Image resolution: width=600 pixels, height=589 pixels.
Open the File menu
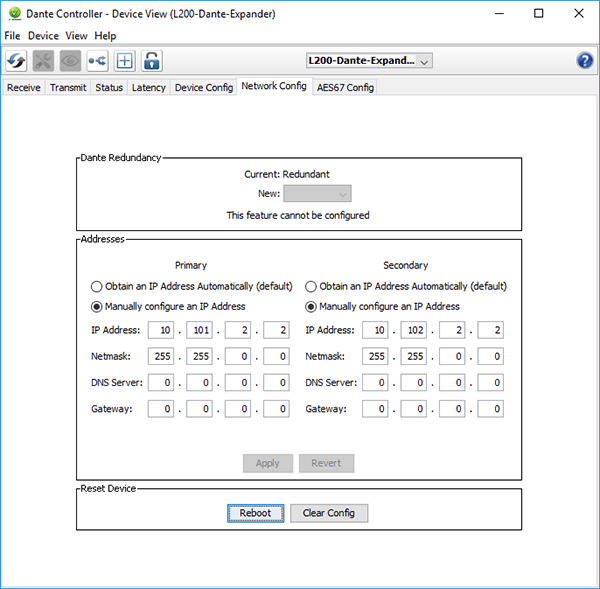(12, 36)
